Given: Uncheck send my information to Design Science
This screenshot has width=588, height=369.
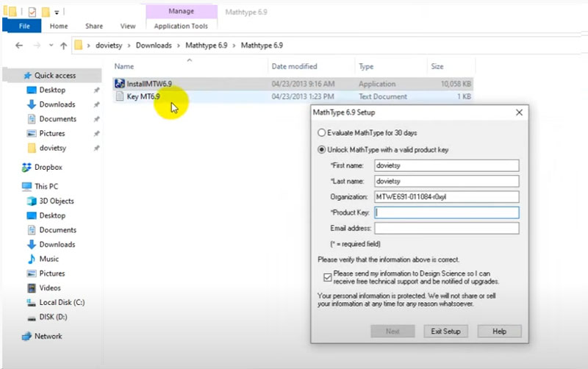Looking at the screenshot, I should click(328, 278).
